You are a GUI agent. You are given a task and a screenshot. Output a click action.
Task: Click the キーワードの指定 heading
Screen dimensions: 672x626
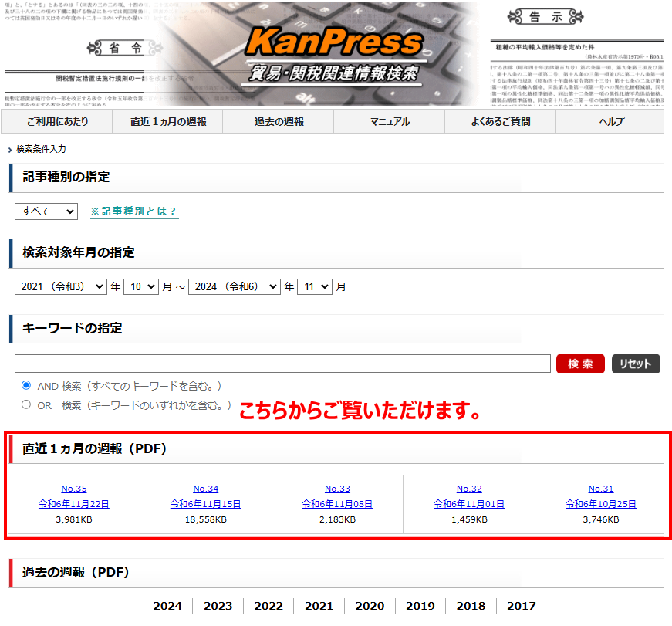coord(72,328)
